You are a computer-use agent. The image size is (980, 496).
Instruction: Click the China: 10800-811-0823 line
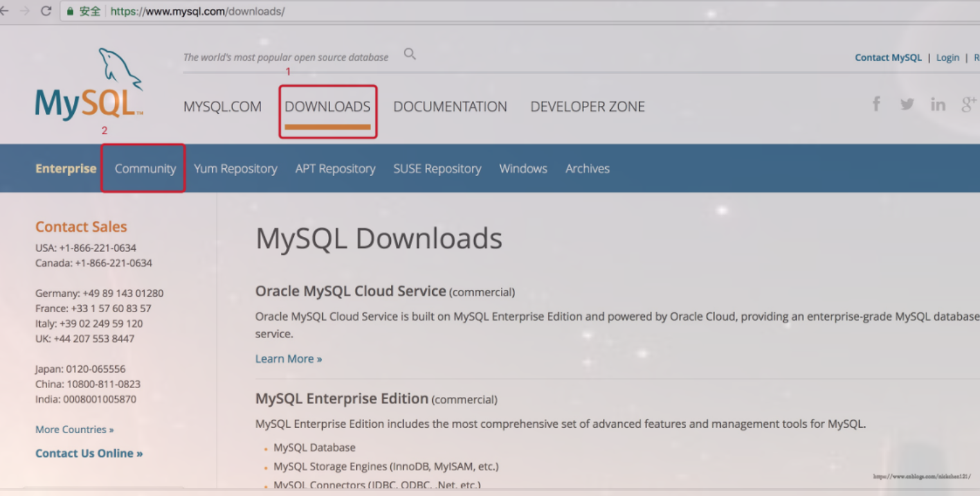(87, 384)
